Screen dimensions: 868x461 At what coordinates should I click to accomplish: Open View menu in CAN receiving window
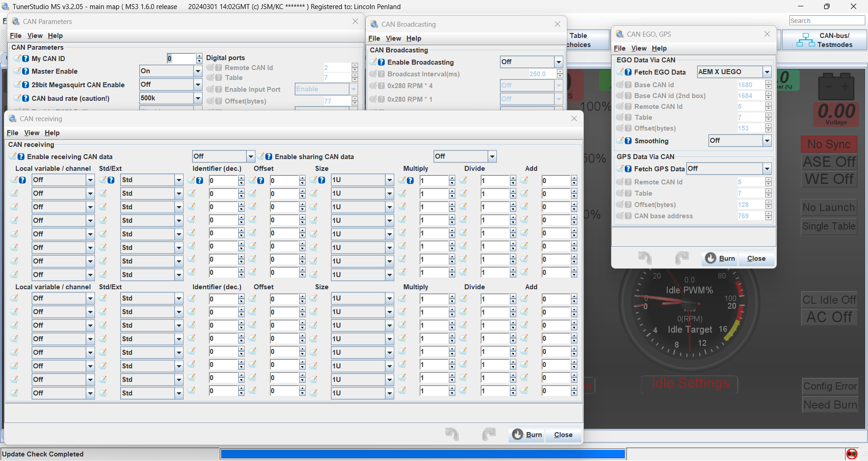[x=32, y=133]
